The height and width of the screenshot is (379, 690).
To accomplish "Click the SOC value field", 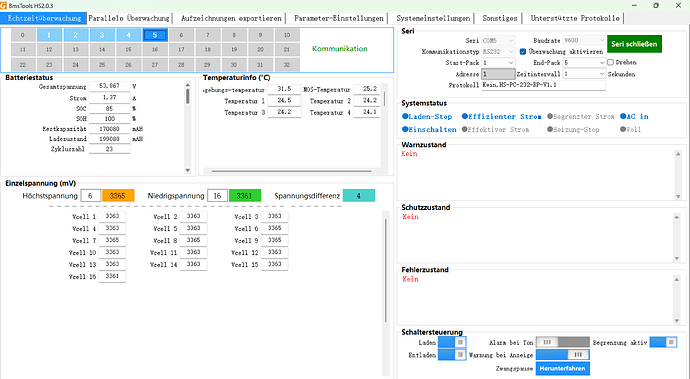I will pyautogui.click(x=110, y=108).
